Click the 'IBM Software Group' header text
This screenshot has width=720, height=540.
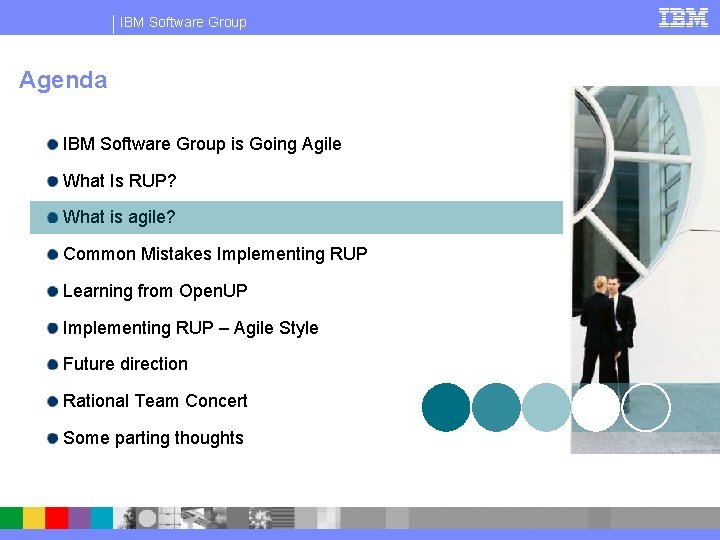pos(183,22)
